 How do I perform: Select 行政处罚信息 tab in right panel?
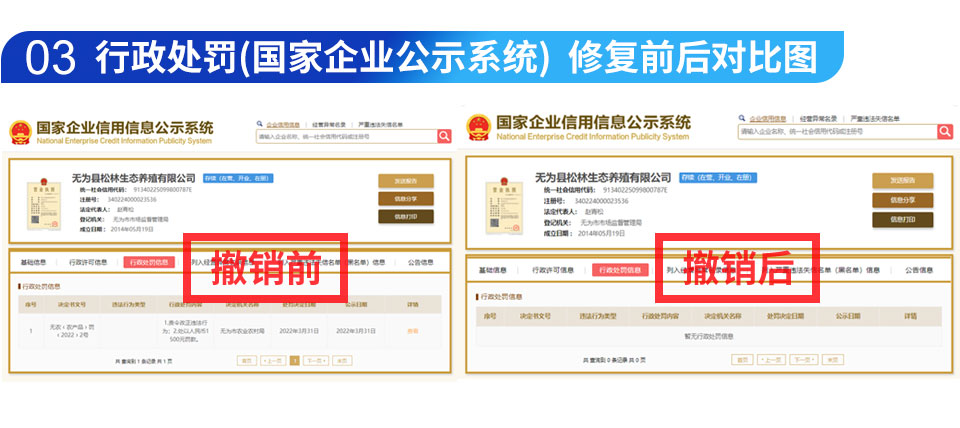point(615,270)
